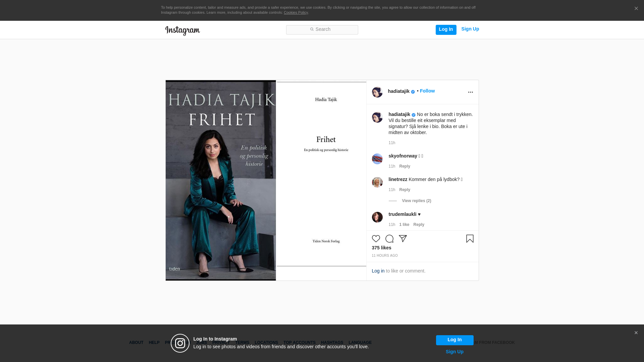The height and width of the screenshot is (362, 644).
Task: Open the ABOUT footer menu item
Action: click(136, 343)
